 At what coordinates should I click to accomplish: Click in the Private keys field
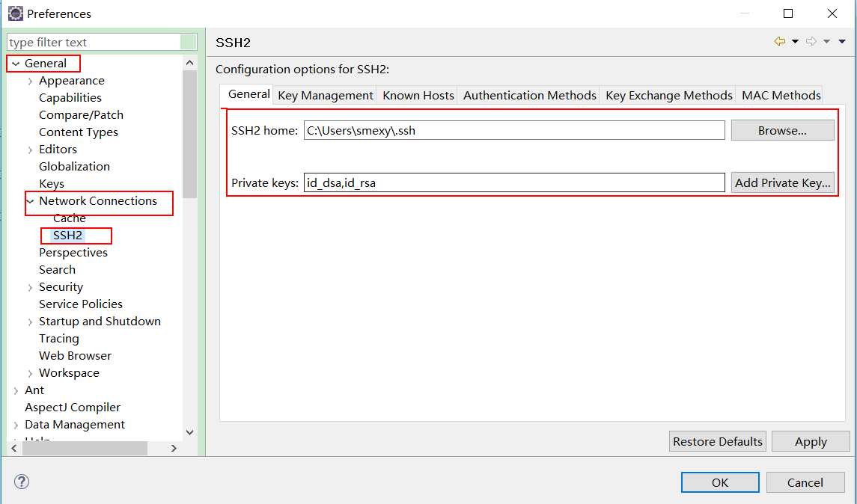pyautogui.click(x=513, y=183)
